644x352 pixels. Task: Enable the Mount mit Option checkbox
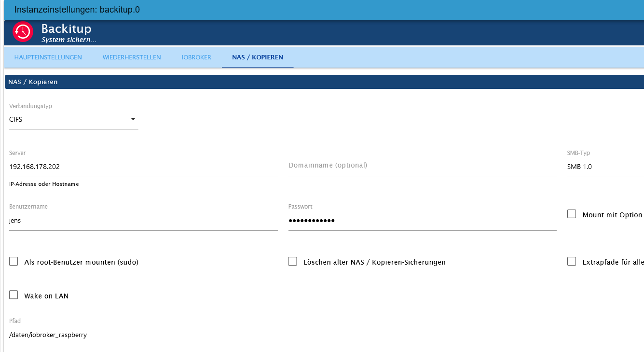coord(572,214)
